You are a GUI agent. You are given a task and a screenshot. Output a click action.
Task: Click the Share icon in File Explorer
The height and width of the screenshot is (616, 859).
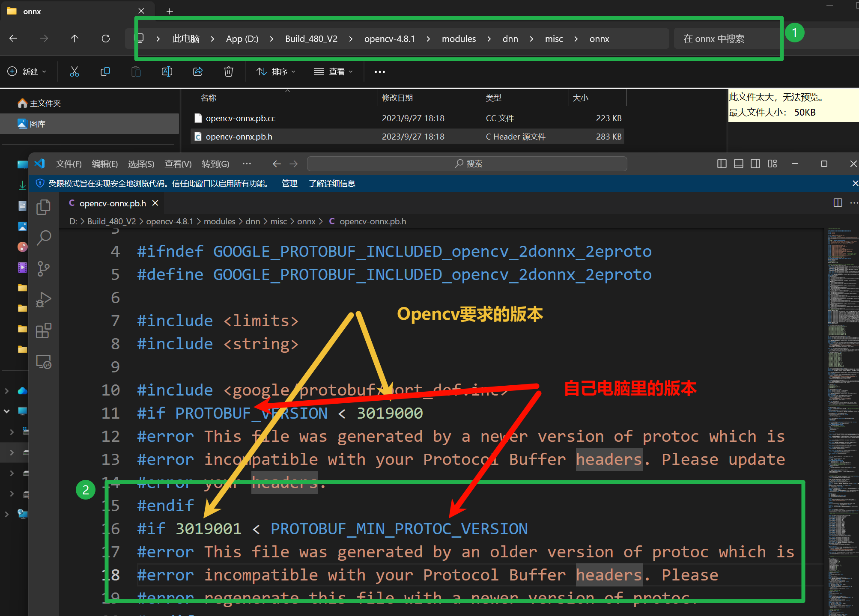pyautogui.click(x=198, y=71)
